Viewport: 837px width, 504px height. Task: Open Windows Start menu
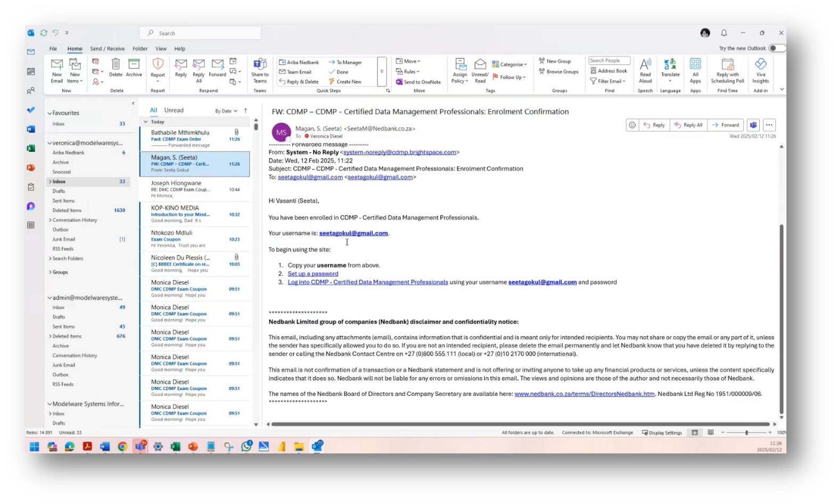pos(34,447)
